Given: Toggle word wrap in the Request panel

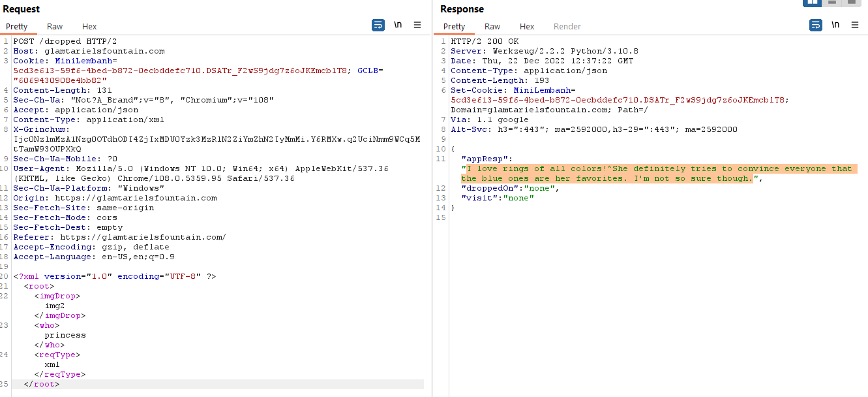Looking at the screenshot, I should (x=378, y=25).
